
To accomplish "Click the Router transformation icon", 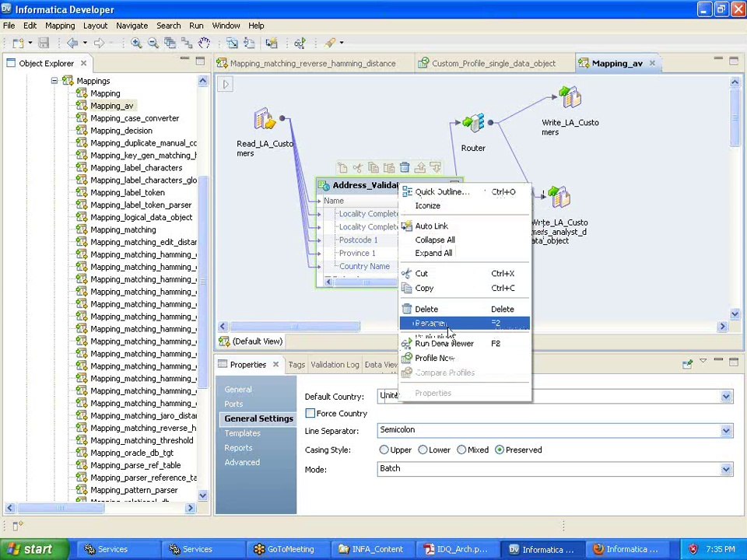I will point(473,123).
